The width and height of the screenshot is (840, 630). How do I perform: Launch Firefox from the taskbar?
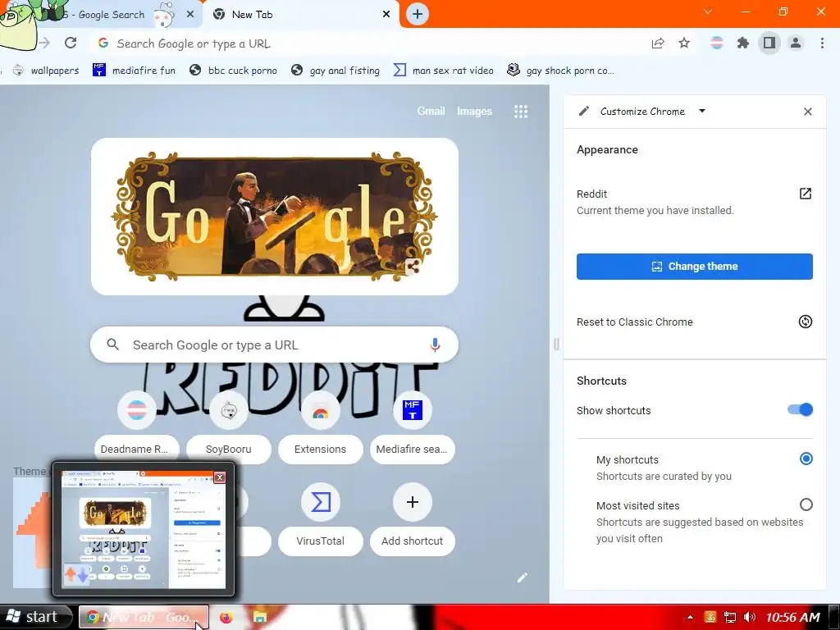click(x=226, y=618)
